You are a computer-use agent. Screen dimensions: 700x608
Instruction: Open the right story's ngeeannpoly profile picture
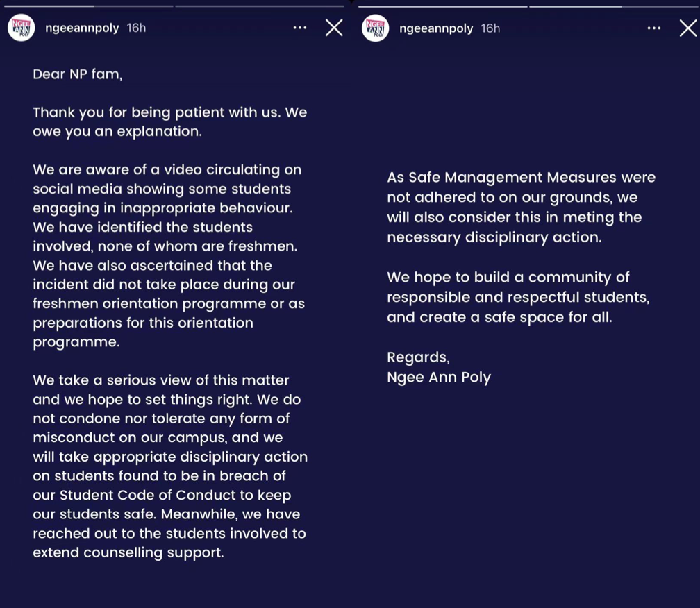pyautogui.click(x=375, y=28)
